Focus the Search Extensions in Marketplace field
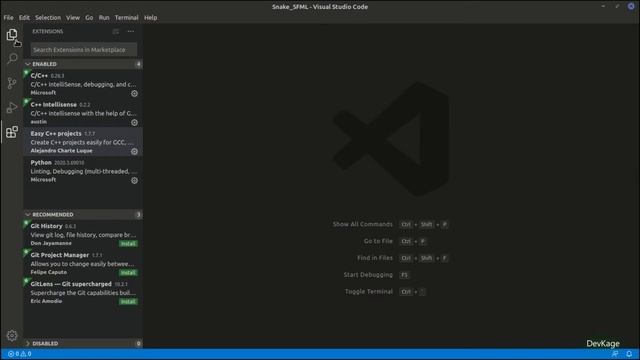Viewport: 640px width, 360px height. [x=84, y=50]
